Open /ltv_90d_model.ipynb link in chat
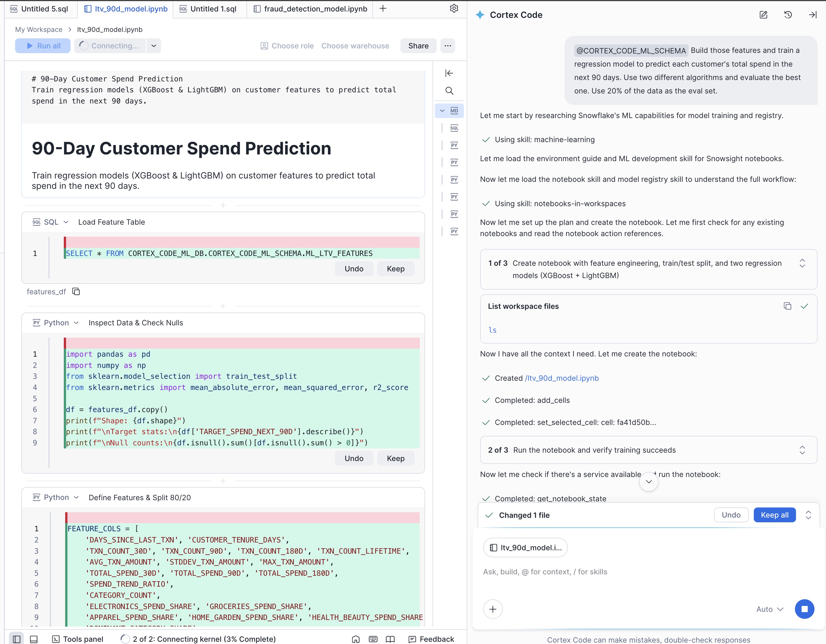Image resolution: width=826 pixels, height=644 pixels. 562,378
